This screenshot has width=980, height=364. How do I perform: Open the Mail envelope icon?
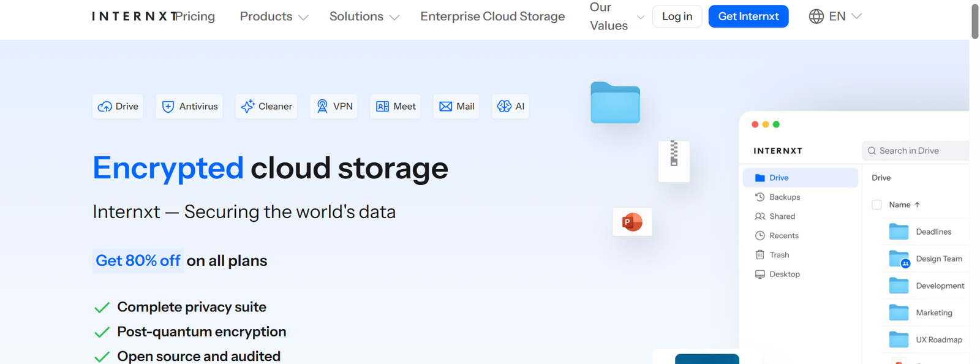[x=446, y=107]
